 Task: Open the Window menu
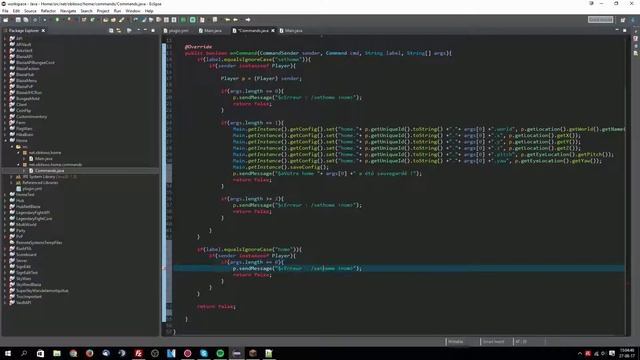(133, 11)
